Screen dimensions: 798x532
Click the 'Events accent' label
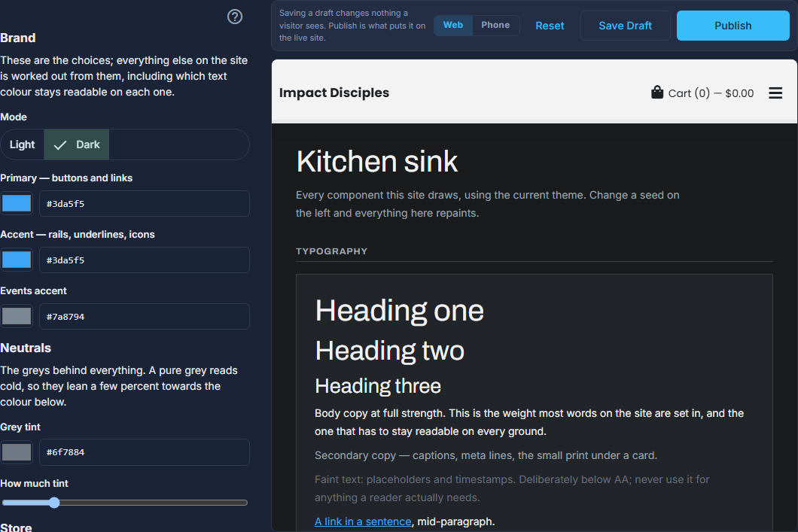click(33, 291)
